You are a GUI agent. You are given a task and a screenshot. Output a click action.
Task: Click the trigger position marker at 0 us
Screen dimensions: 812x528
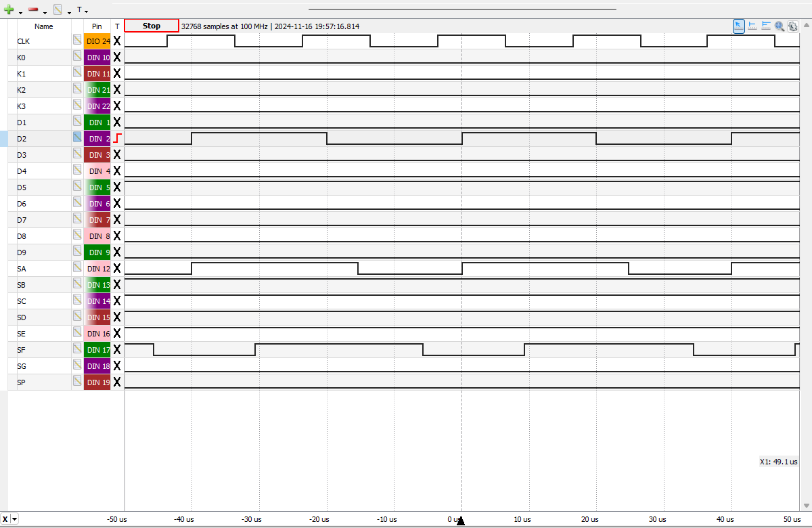(461, 520)
